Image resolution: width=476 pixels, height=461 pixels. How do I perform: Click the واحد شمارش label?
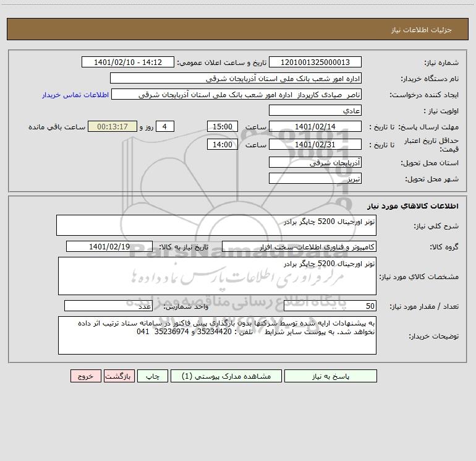[x=186, y=307]
